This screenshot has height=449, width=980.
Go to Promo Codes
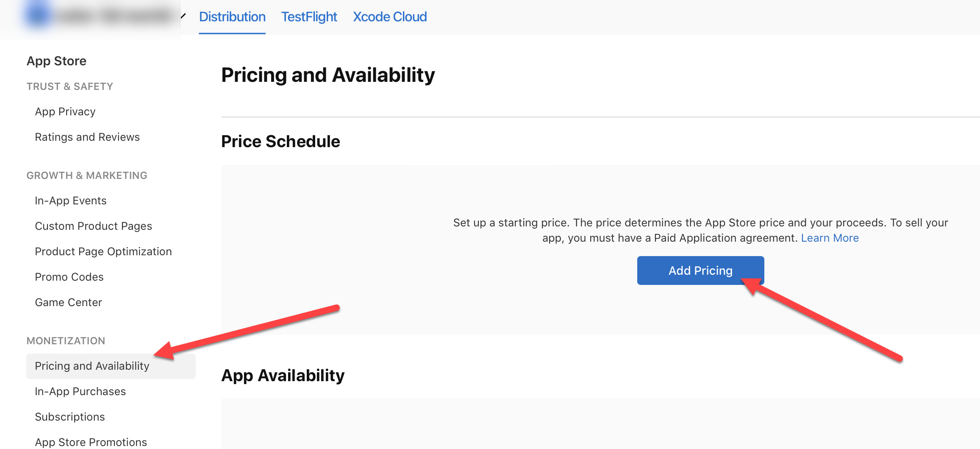click(x=69, y=277)
